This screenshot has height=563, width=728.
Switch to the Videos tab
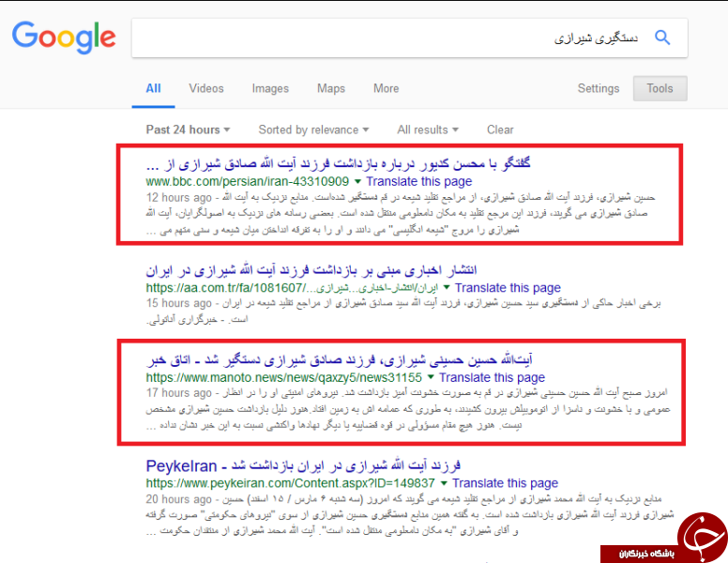click(206, 89)
